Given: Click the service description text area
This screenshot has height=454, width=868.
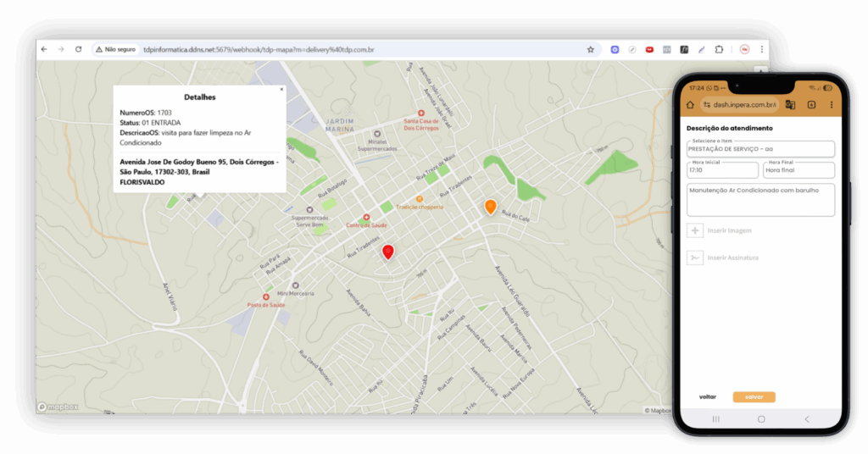Looking at the screenshot, I should click(x=760, y=200).
